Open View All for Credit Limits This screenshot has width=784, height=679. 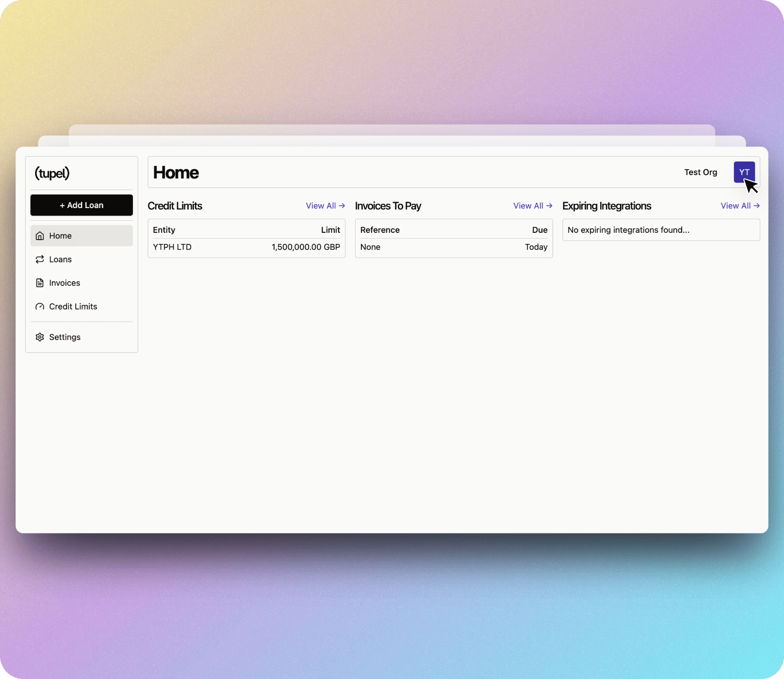[x=321, y=206]
